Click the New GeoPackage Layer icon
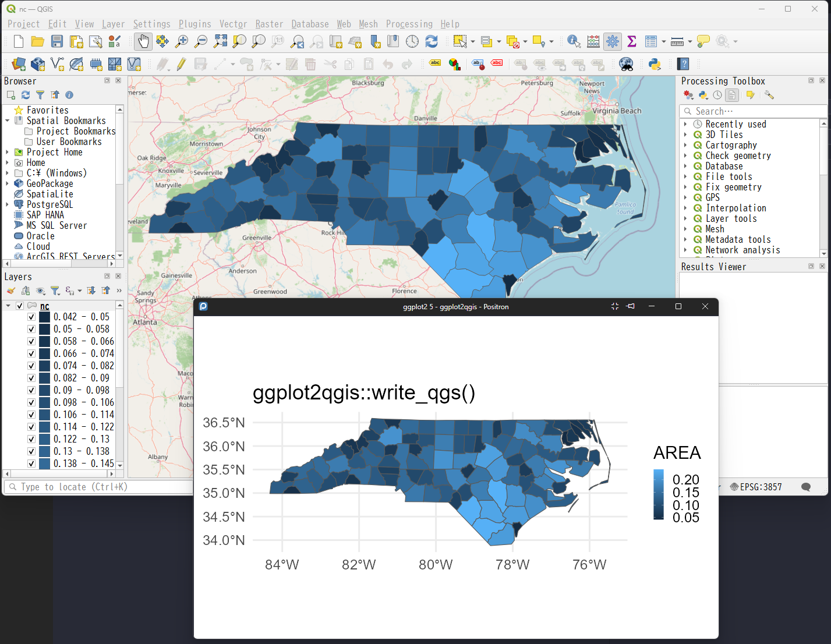The height and width of the screenshot is (644, 831). pos(38,64)
